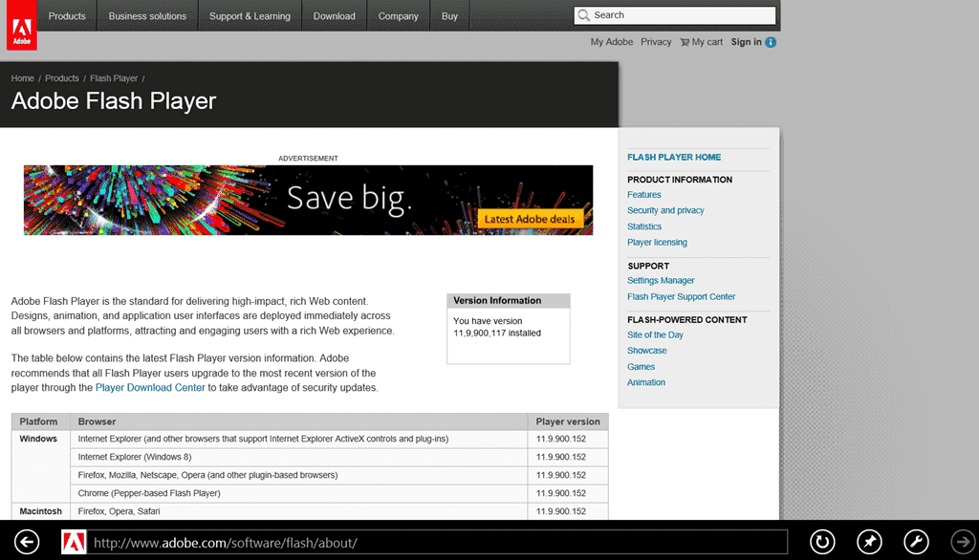979x560 pixels.
Task: Click the Adobe logo in header
Action: click(x=22, y=25)
